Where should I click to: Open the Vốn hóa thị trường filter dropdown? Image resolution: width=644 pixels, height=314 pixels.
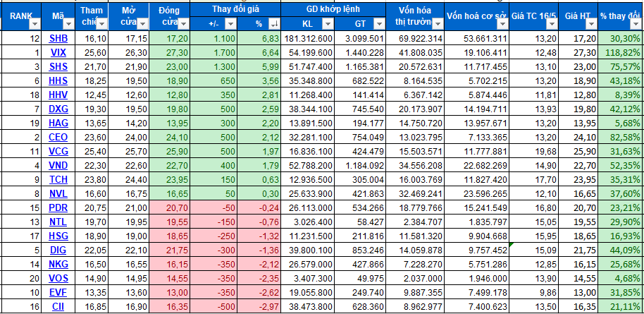438,25
